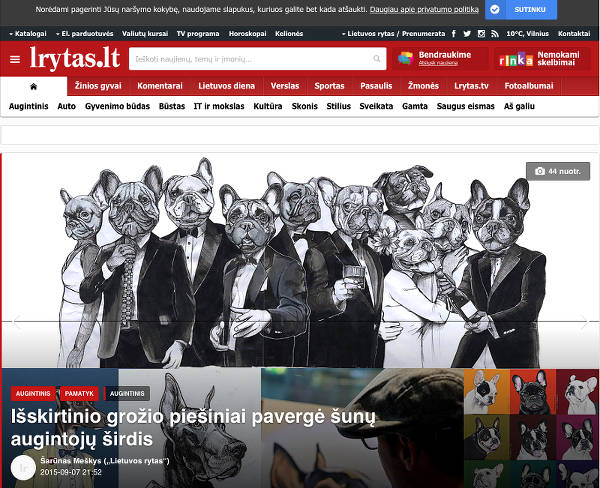This screenshot has height=488, width=600.
Task: Select the Augintinis submenu item
Action: (x=29, y=106)
